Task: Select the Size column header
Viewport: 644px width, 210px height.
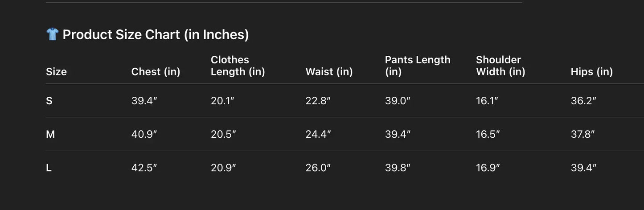Action: tap(56, 72)
